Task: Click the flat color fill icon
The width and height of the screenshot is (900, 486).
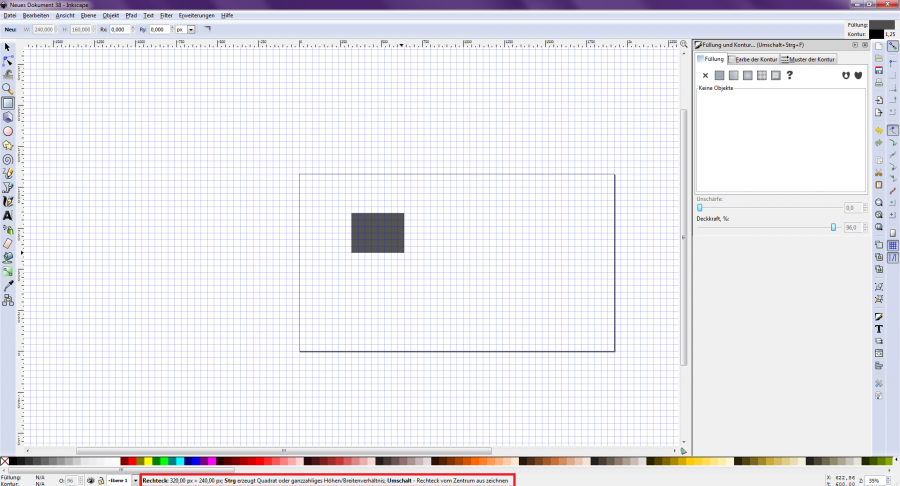Action: click(719, 75)
